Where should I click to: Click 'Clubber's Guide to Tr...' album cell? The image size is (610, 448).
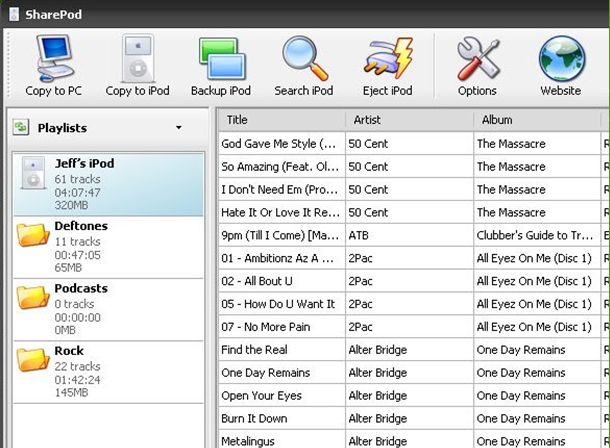coord(537,236)
